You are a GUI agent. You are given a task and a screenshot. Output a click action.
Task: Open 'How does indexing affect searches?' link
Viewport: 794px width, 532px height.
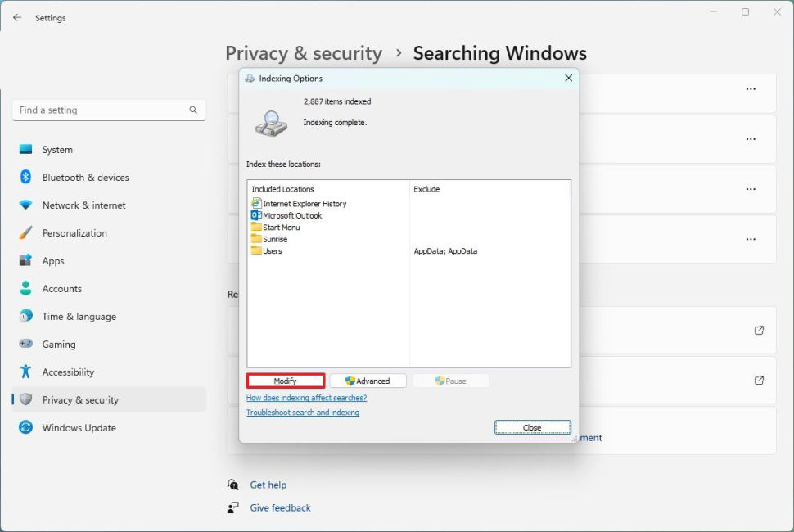pos(306,398)
